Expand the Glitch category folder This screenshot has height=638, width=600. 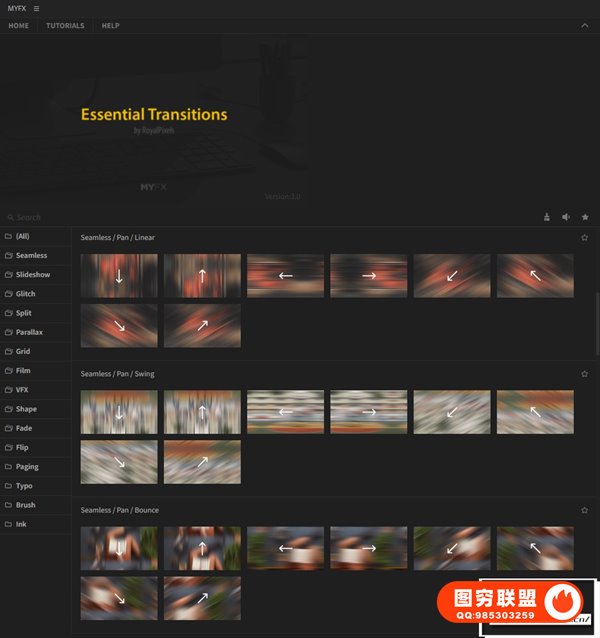pos(25,294)
